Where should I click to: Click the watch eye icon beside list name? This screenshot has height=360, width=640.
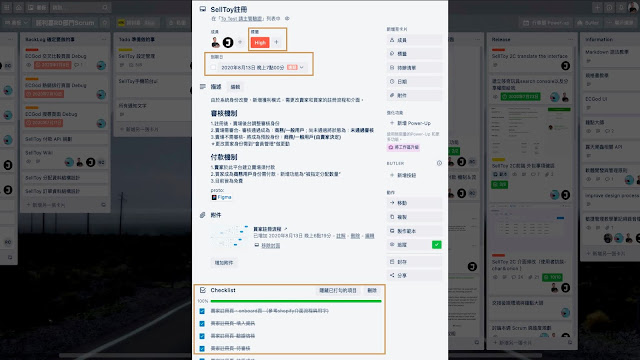coord(287,18)
